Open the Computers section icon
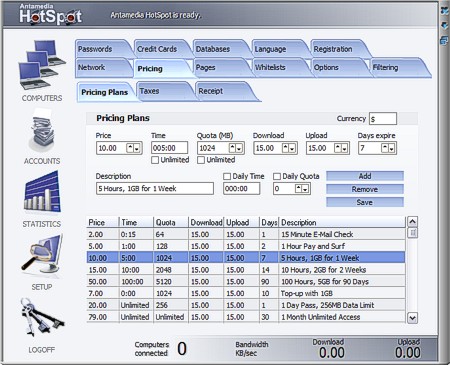Screen dimensions: 450x365 (42, 64)
